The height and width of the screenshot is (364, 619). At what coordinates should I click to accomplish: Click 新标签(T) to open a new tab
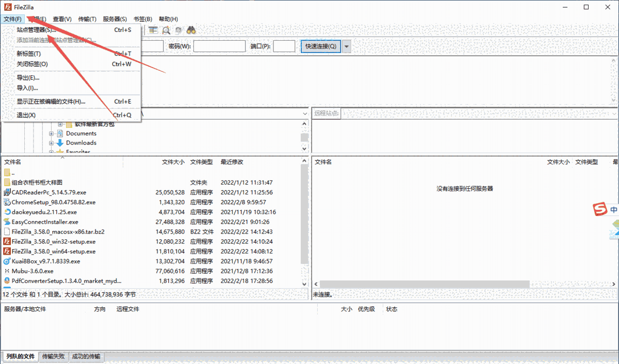(29, 53)
